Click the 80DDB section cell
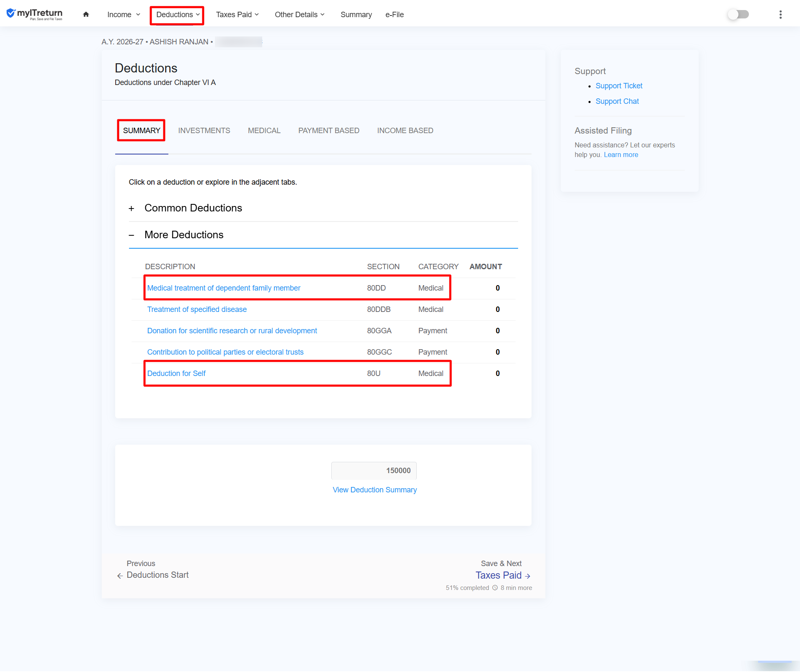The image size is (800, 672). (379, 309)
